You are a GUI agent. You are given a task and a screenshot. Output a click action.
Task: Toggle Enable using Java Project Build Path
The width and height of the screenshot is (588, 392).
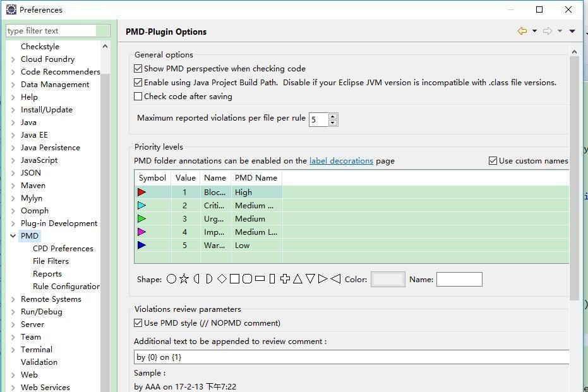point(138,83)
